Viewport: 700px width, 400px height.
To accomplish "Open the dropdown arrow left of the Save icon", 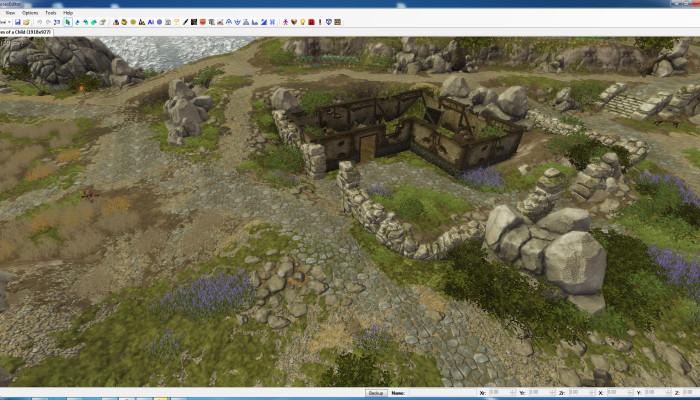I will (10, 22).
